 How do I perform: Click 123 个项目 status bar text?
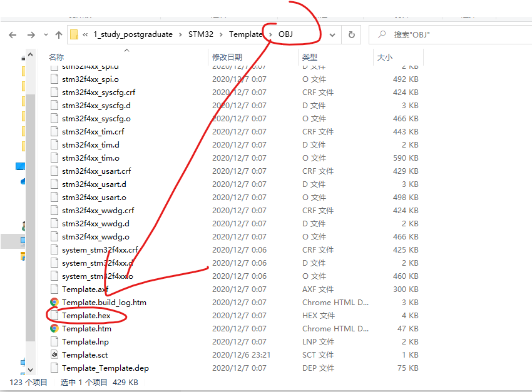point(29,382)
